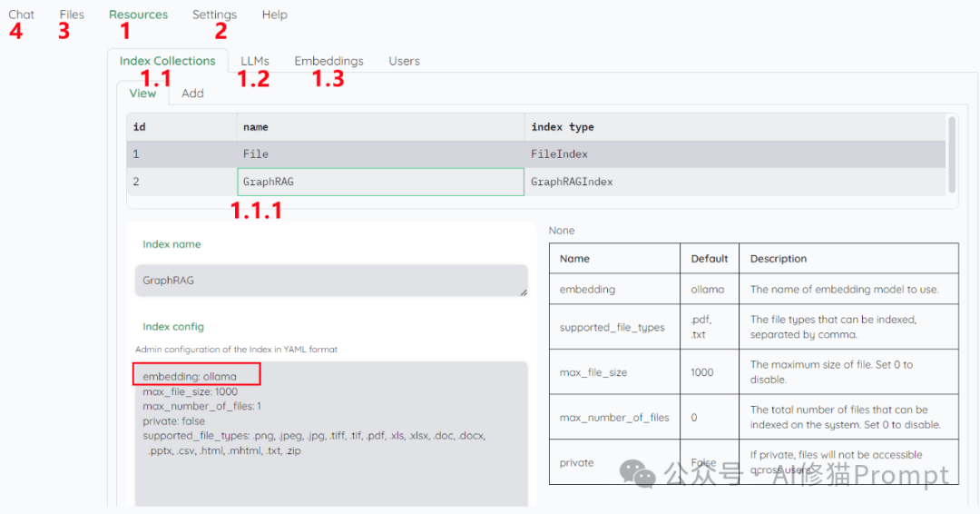Image resolution: width=980 pixels, height=514 pixels.
Task: Switch to the LLMs sub-tab
Action: click(255, 61)
